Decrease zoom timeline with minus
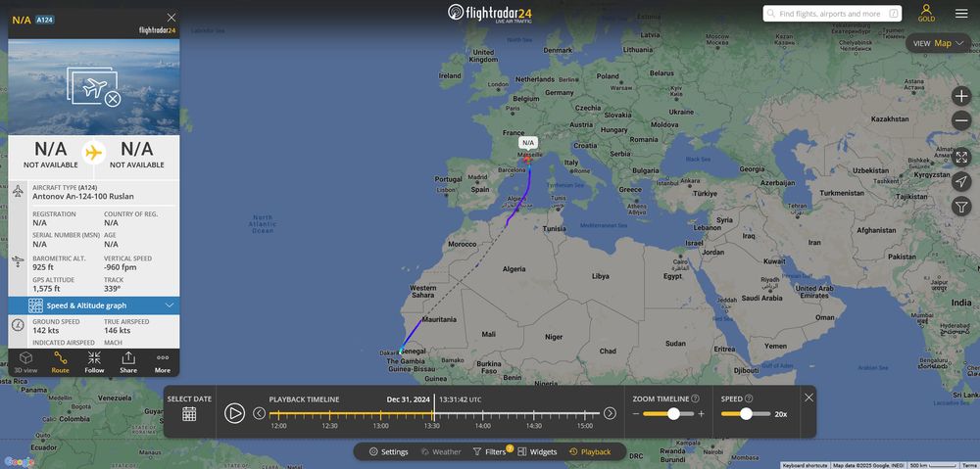This screenshot has height=469, width=980. click(x=636, y=413)
